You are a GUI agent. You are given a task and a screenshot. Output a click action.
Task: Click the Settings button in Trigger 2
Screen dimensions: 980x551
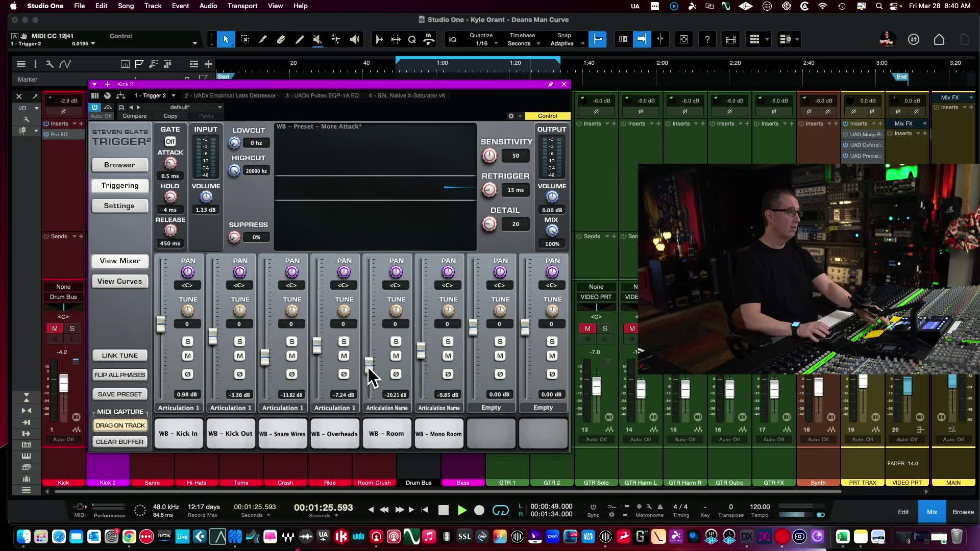(x=119, y=206)
